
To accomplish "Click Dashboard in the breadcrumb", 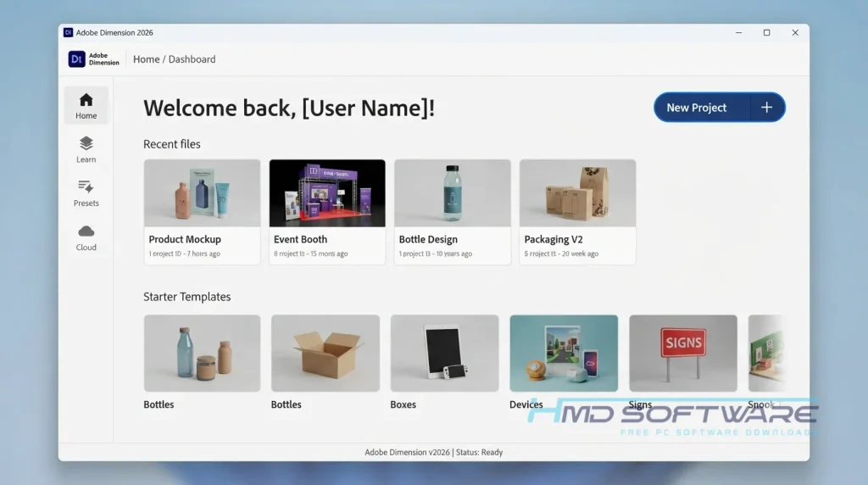I will click(x=192, y=59).
